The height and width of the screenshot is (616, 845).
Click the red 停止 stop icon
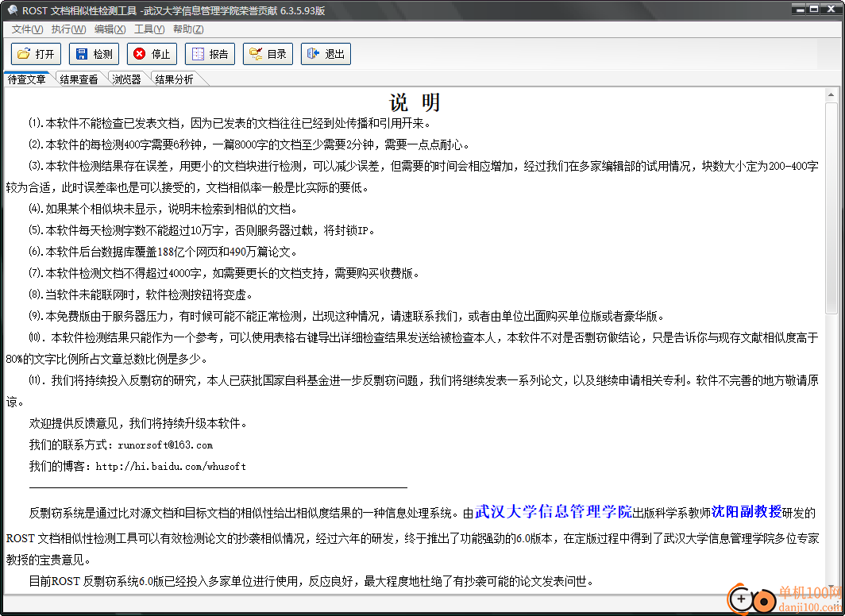pos(140,54)
